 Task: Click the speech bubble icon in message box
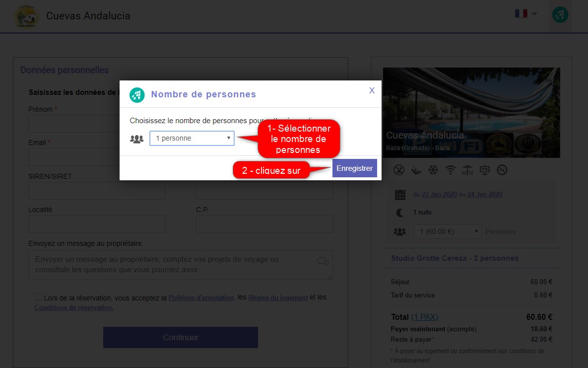pyautogui.click(x=323, y=261)
